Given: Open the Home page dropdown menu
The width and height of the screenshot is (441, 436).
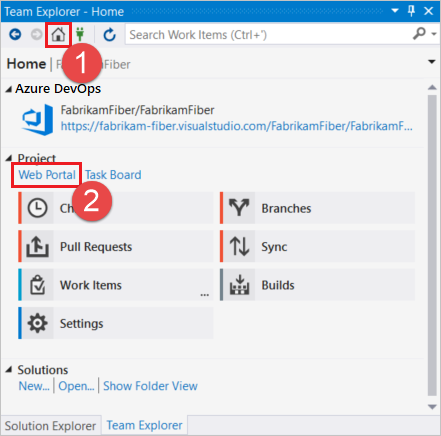Looking at the screenshot, I should (x=432, y=62).
